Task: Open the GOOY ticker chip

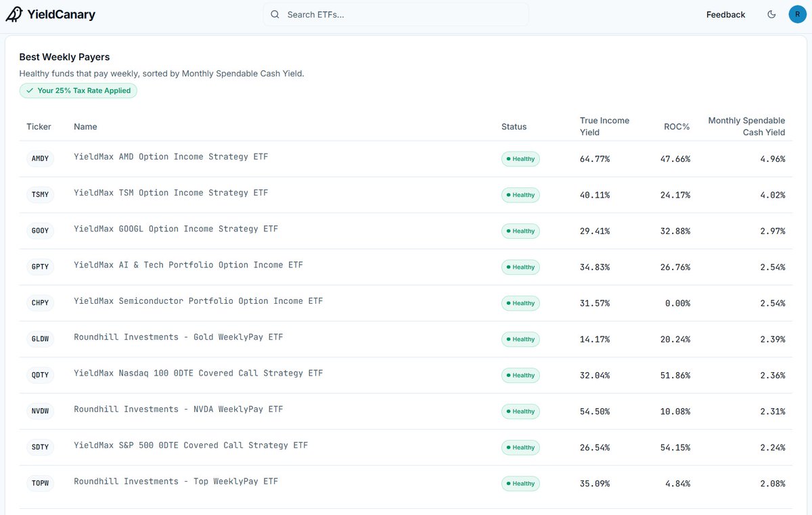Action: coord(41,231)
